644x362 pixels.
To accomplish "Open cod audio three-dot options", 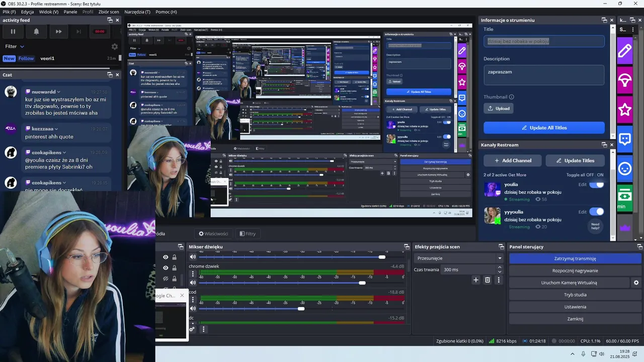I will coord(193,300).
